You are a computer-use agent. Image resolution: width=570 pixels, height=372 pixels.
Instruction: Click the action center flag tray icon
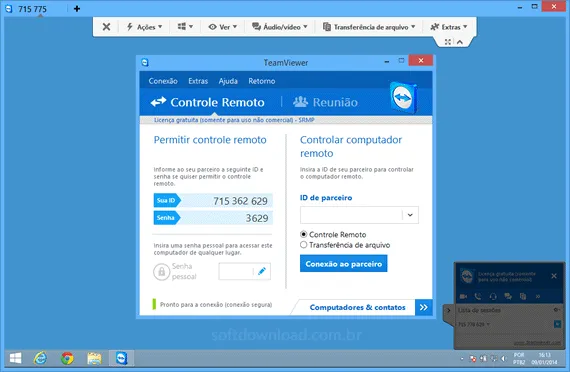[x=473, y=359]
